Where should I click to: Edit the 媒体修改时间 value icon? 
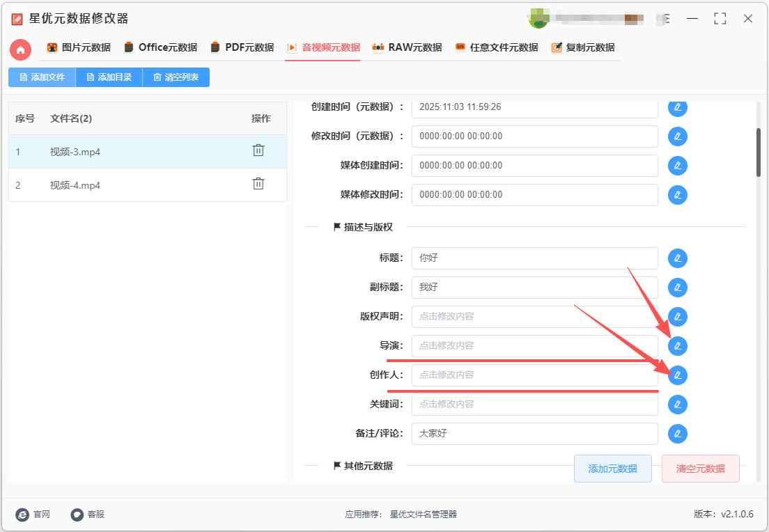(x=678, y=195)
